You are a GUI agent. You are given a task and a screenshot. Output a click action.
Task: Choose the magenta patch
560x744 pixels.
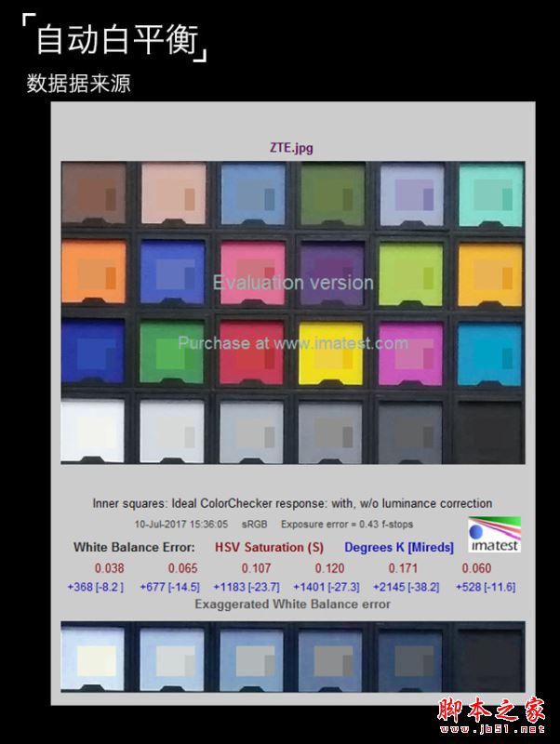tap(410, 353)
